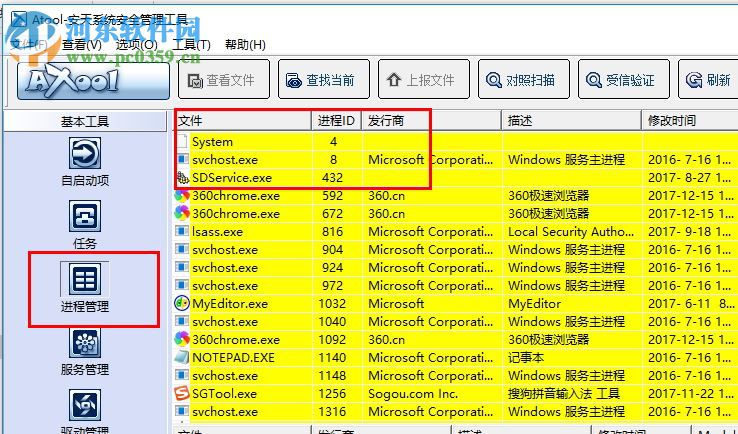This screenshot has height=434, width=738.
Task: Click the 2017-11-22 modified time cell
Action: [690, 394]
